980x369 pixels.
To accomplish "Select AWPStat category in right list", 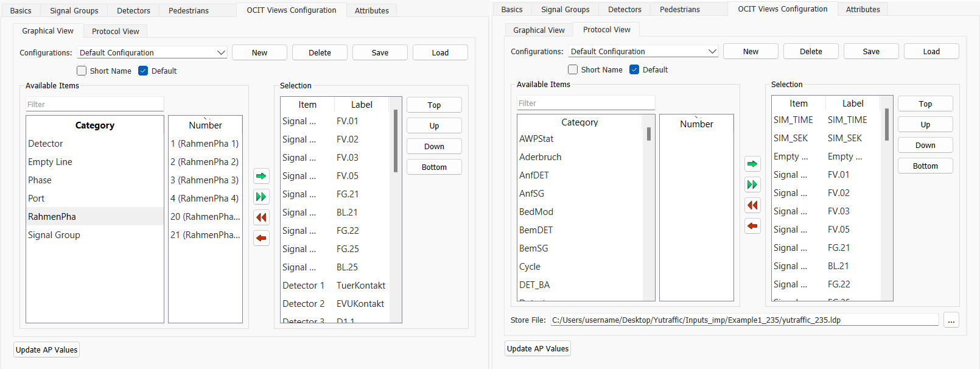I will [581, 139].
